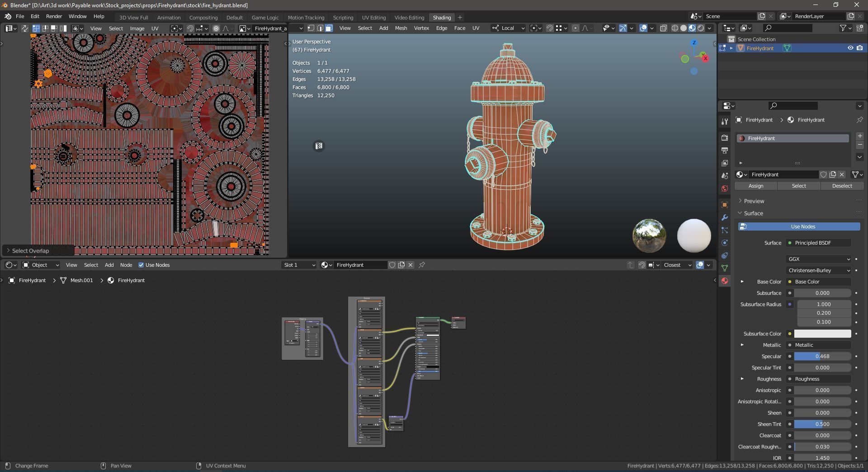The width and height of the screenshot is (868, 472).
Task: Select solid viewport shading
Action: [x=684, y=28]
